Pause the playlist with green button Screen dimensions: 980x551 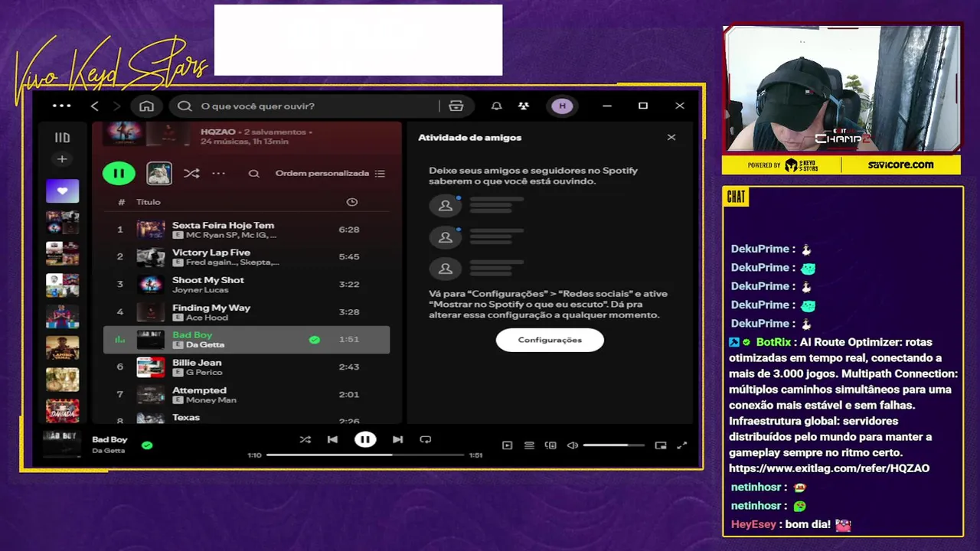click(x=119, y=174)
